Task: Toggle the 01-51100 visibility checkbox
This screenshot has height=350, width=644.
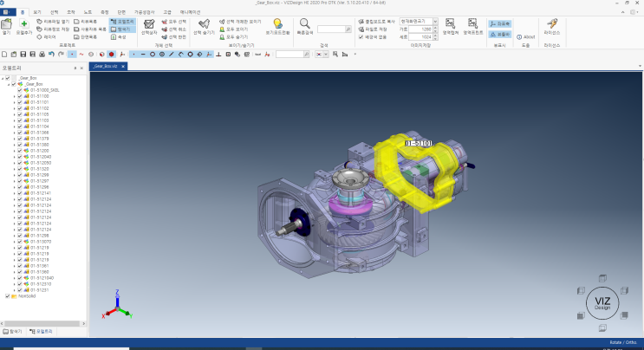Action: (20, 96)
